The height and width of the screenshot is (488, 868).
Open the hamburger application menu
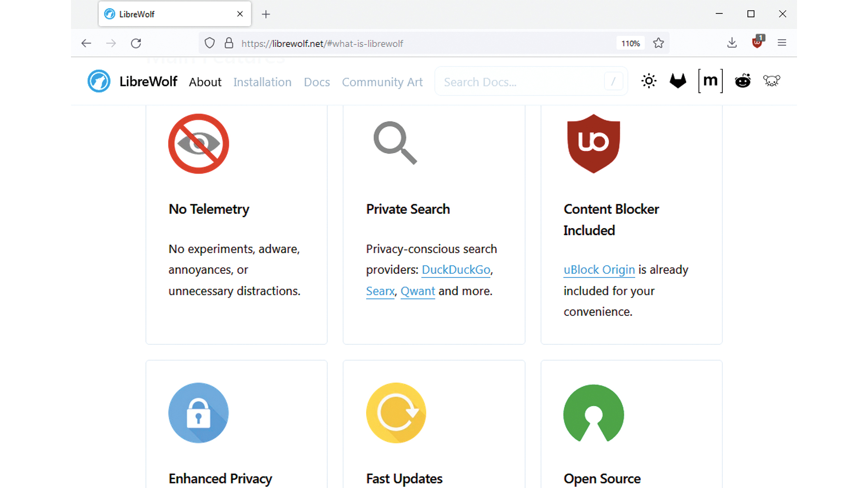click(782, 43)
